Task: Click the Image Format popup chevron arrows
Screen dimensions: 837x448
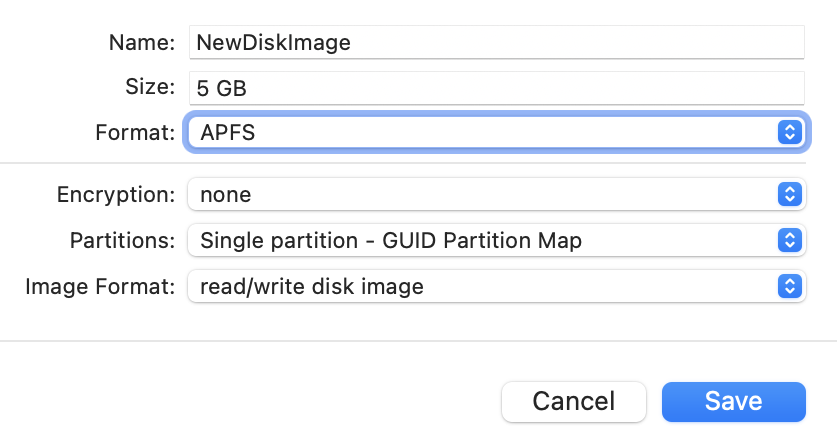Action: (790, 287)
